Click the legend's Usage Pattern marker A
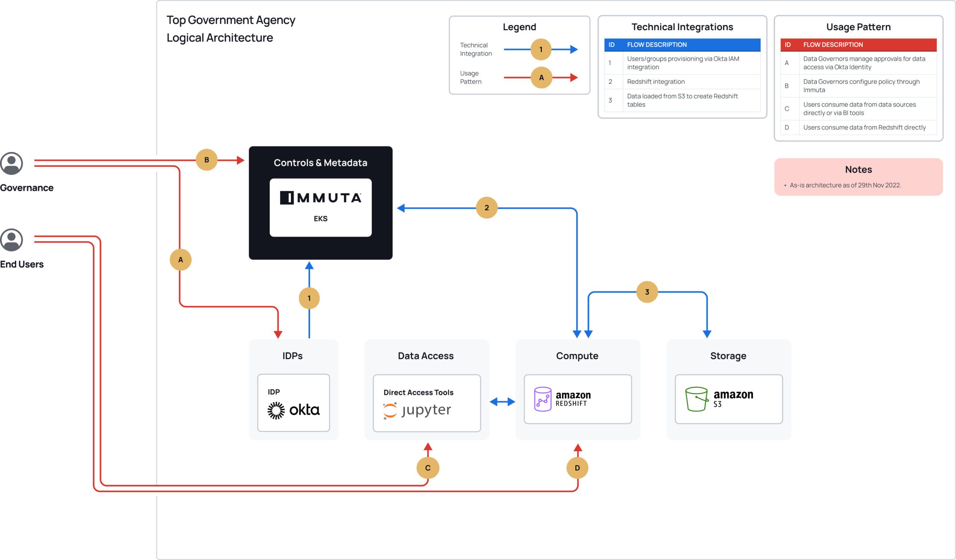Image resolution: width=956 pixels, height=560 pixels. (541, 77)
